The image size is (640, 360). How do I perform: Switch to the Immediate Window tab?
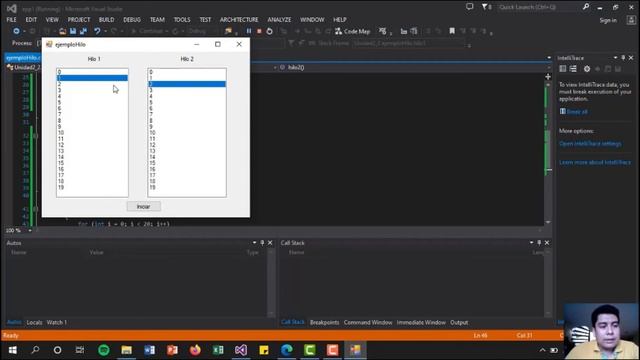pos(421,322)
